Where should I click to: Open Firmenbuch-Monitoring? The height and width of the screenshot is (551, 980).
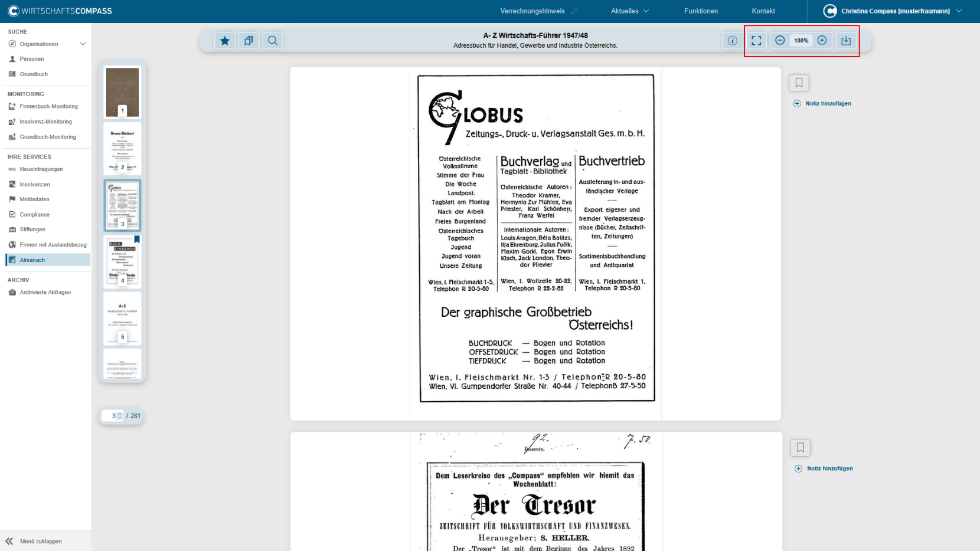(x=48, y=107)
